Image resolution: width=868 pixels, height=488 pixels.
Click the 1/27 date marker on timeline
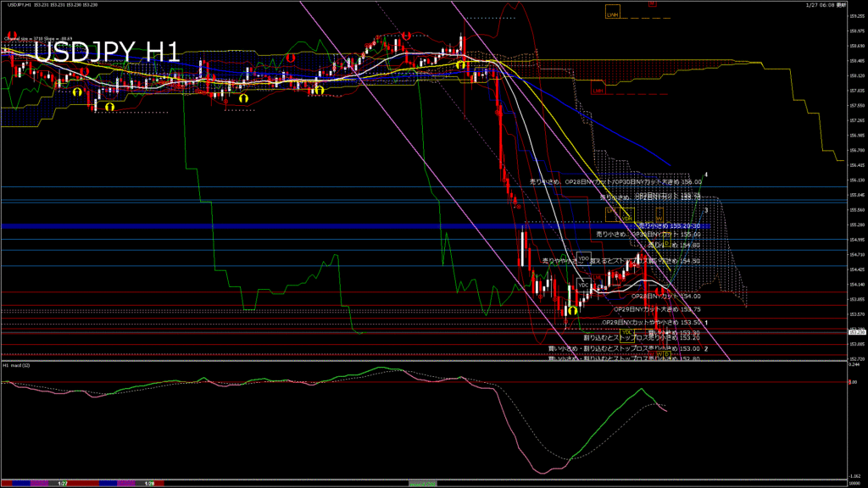[x=63, y=483]
